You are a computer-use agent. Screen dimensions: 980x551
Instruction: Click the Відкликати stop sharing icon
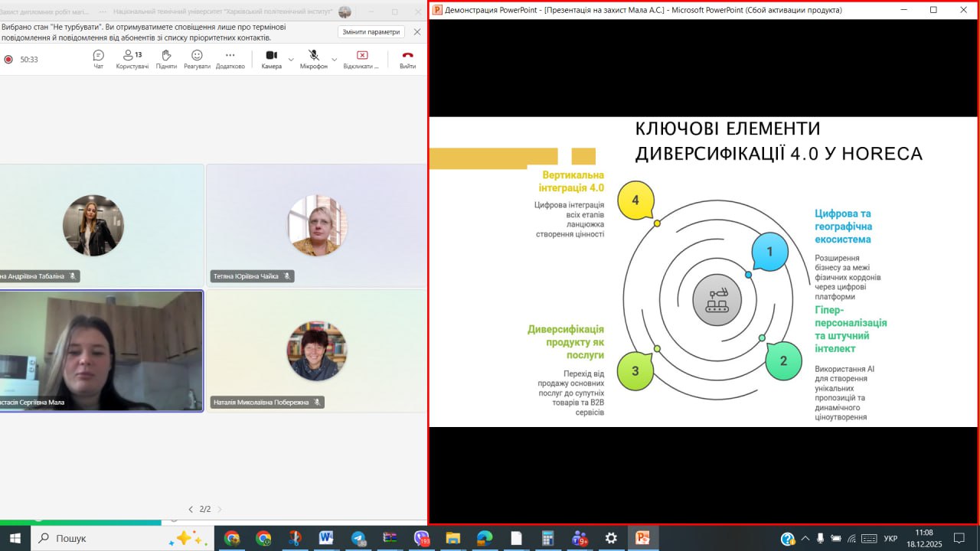(362, 58)
